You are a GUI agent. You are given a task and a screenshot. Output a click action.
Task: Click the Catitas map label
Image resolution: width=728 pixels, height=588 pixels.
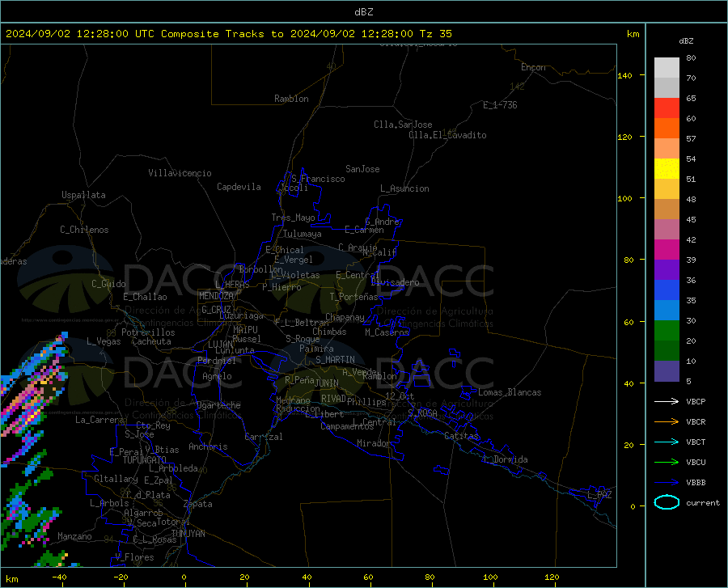(x=461, y=436)
